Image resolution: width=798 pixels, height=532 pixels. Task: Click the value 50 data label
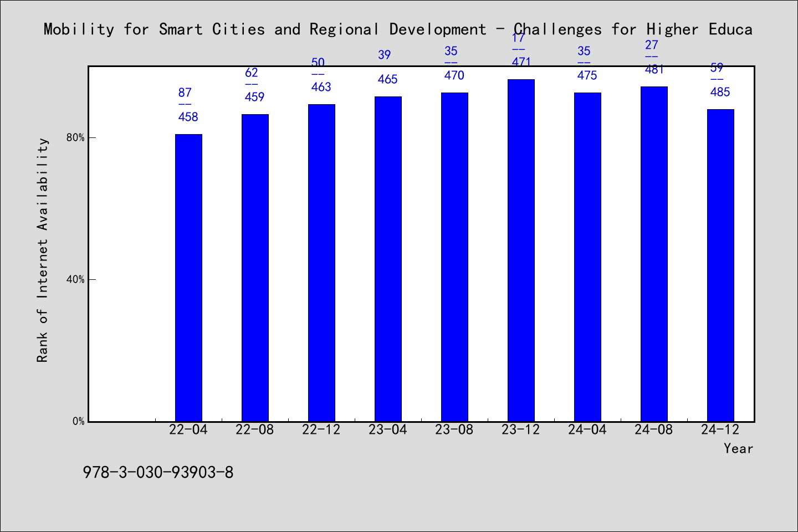click(318, 63)
